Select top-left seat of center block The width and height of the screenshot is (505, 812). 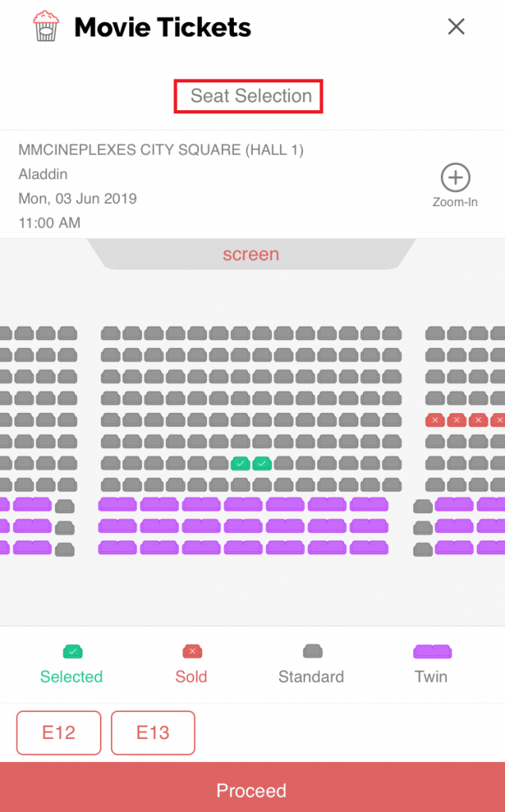(x=110, y=333)
